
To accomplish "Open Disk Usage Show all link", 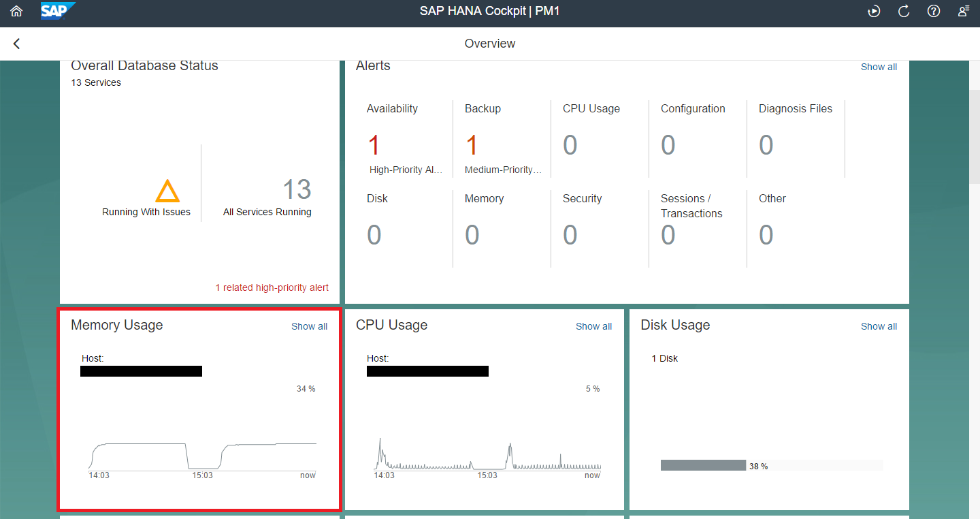I will click(879, 326).
